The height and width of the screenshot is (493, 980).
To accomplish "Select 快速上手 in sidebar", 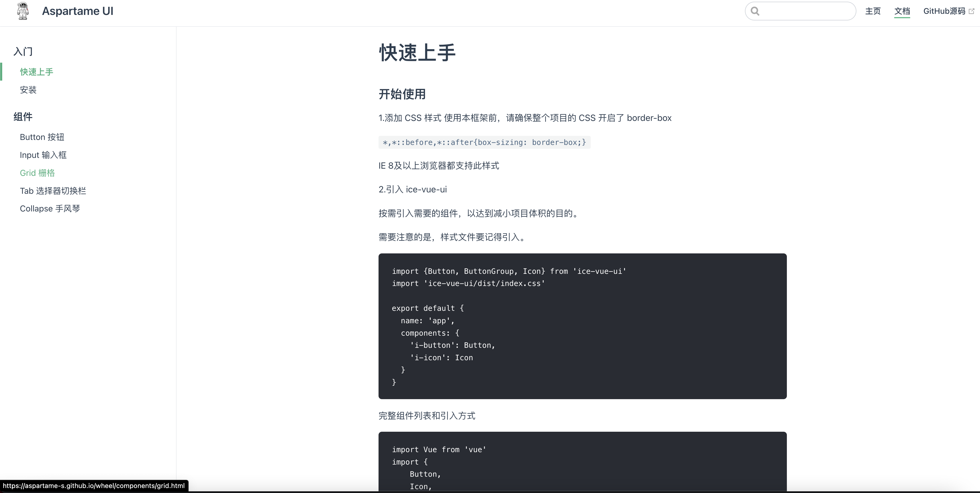I will click(x=36, y=72).
